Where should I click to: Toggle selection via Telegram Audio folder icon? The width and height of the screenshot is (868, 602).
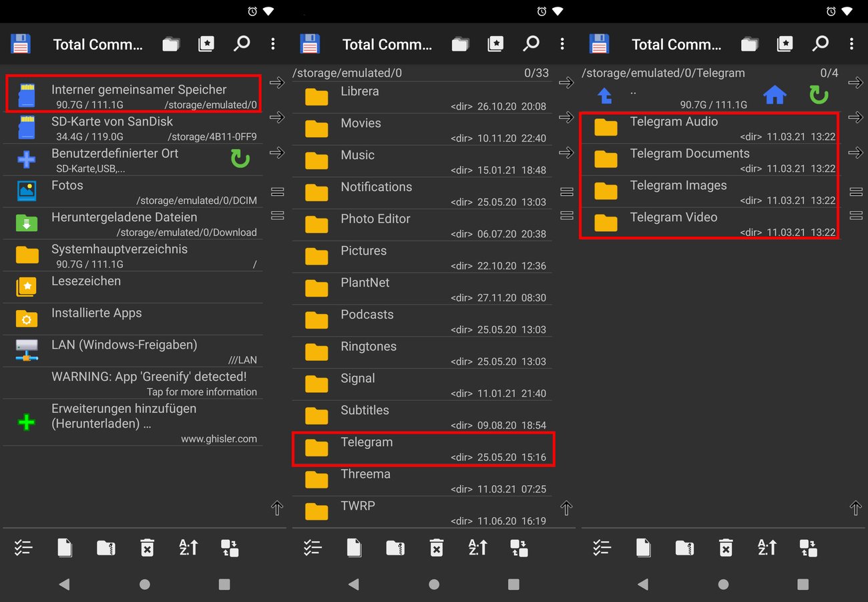(606, 127)
